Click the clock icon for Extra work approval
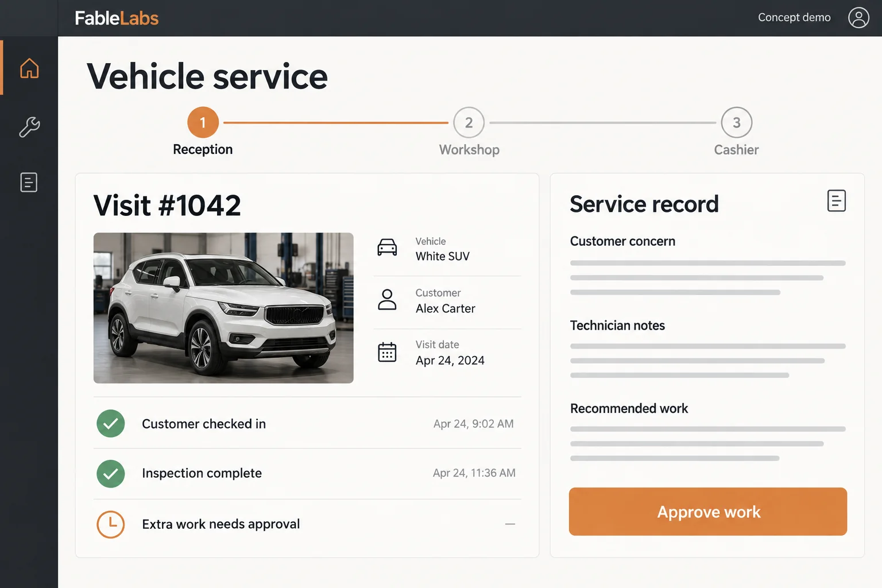This screenshot has height=588, width=882. 111,524
